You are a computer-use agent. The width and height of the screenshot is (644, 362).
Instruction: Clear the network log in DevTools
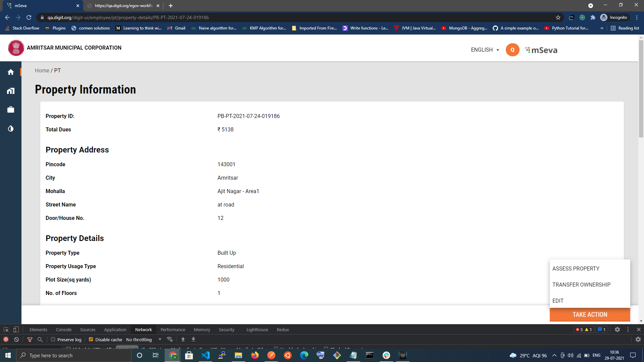click(x=16, y=340)
